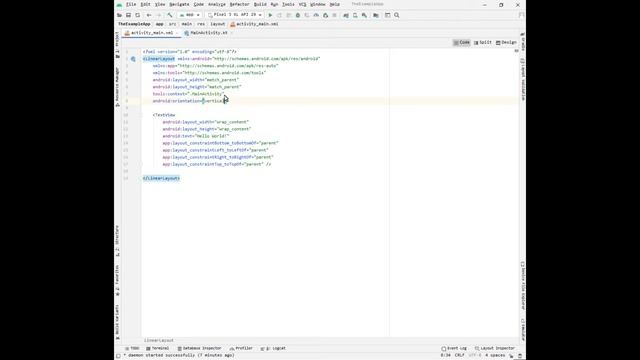
Task: Click the tool window toggle icon in status bar corner
Action: 118,356
